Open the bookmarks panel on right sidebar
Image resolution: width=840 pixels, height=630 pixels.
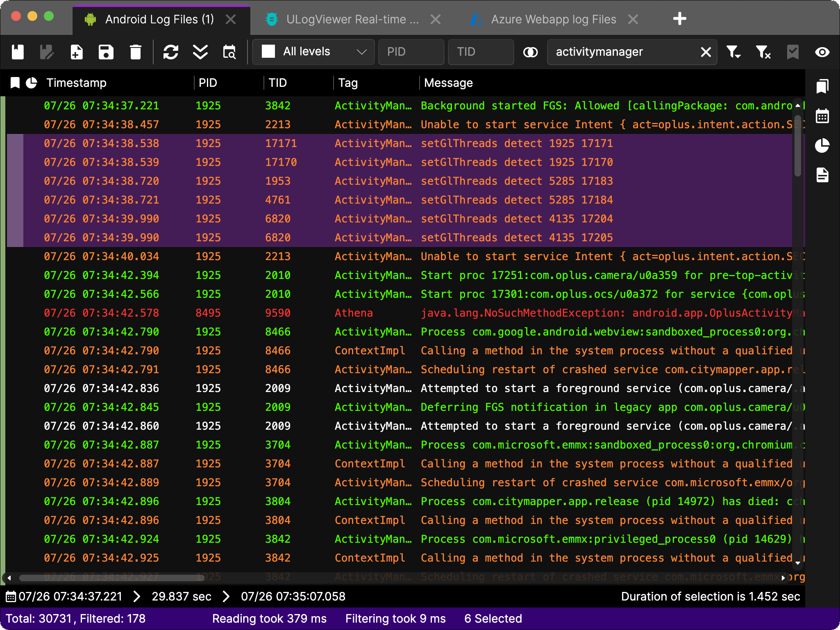tap(822, 86)
